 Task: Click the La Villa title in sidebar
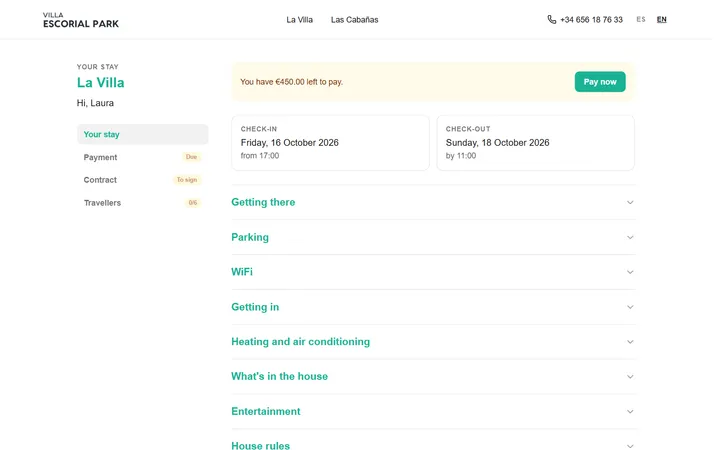click(101, 83)
